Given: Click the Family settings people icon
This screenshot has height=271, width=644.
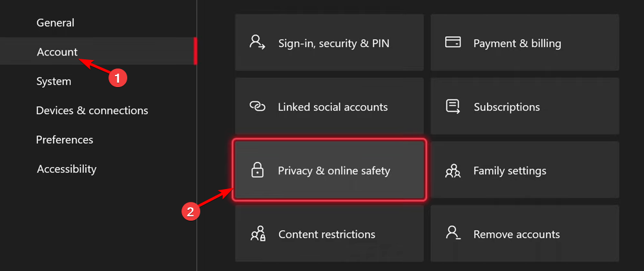Looking at the screenshot, I should click(x=453, y=170).
